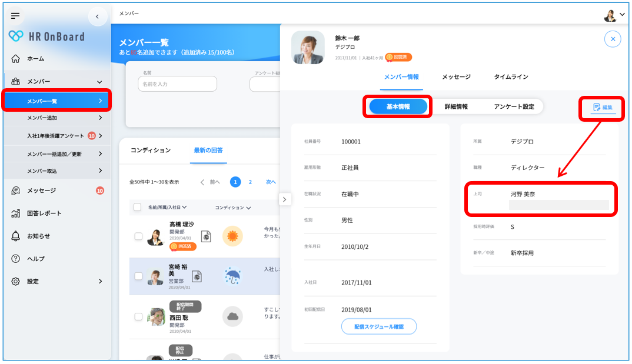Click the 設定 gear icon
This screenshot has width=632, height=364.
pyautogui.click(x=15, y=282)
